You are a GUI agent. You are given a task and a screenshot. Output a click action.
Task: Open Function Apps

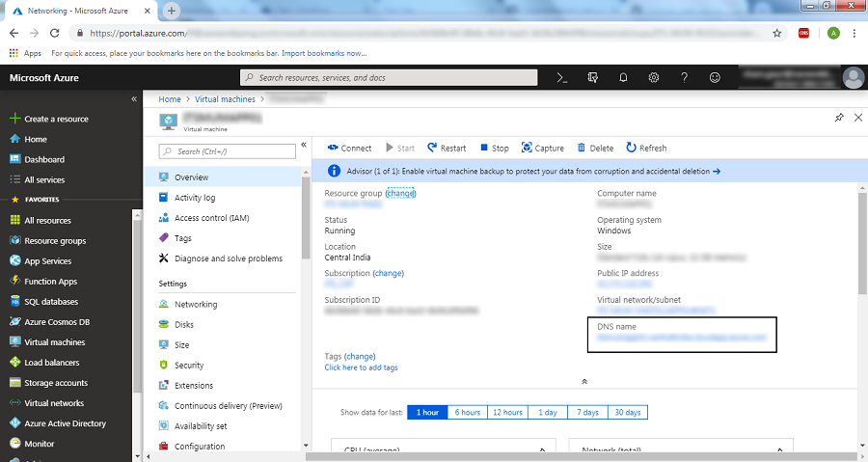tap(43, 281)
